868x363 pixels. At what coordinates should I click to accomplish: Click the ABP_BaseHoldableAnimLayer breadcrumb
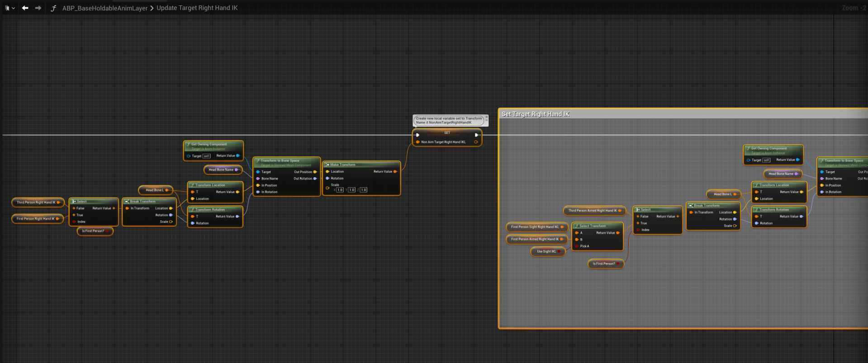[105, 8]
